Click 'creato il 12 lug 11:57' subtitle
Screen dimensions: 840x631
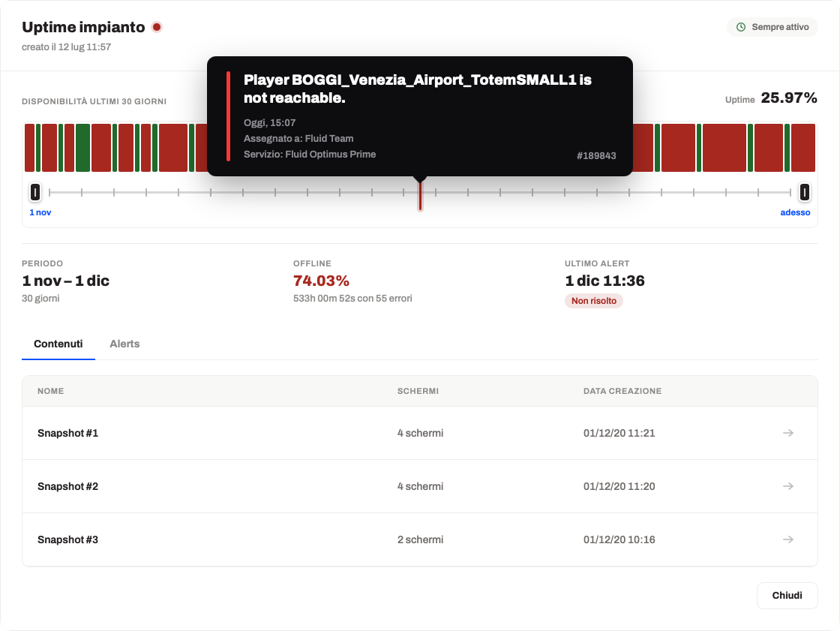[x=67, y=47]
